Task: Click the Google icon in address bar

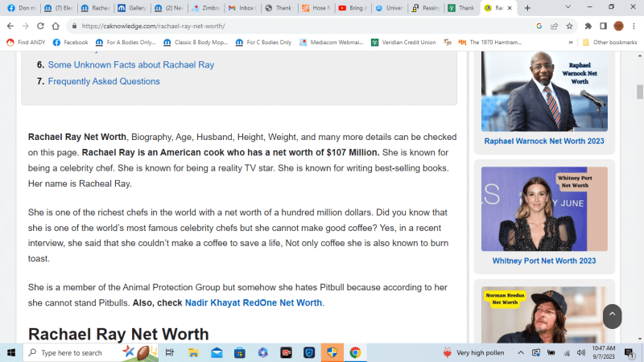Action: click(x=539, y=26)
